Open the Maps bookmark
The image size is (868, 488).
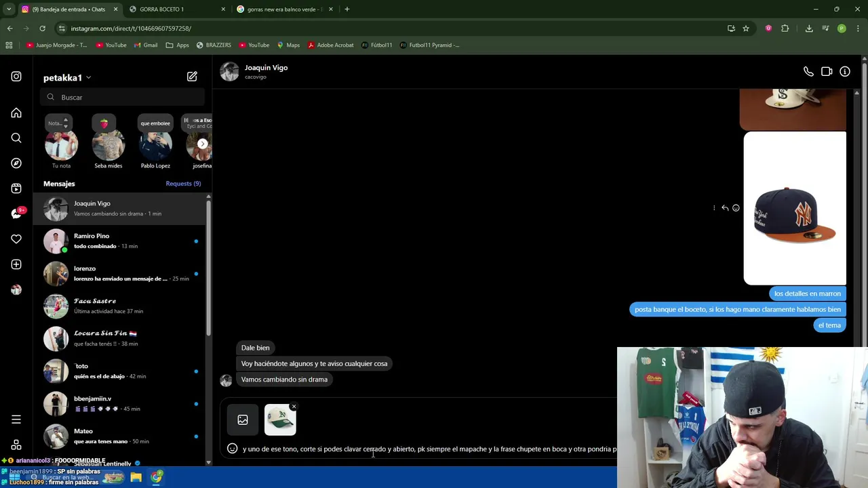click(288, 45)
